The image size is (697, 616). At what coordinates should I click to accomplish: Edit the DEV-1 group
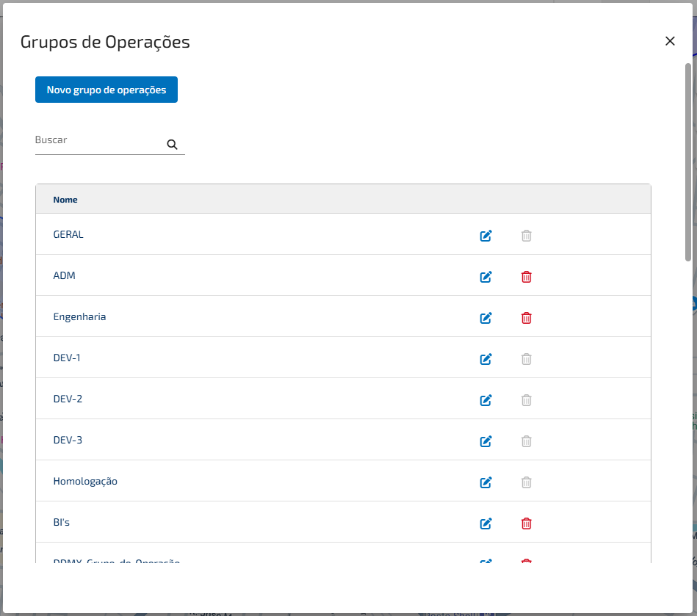point(486,359)
